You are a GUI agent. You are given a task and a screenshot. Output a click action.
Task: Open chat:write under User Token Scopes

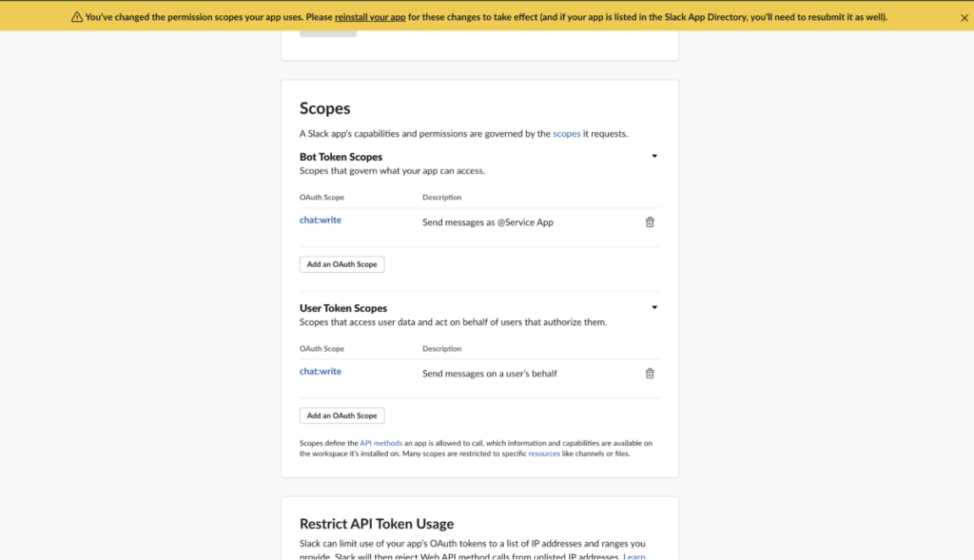(320, 372)
